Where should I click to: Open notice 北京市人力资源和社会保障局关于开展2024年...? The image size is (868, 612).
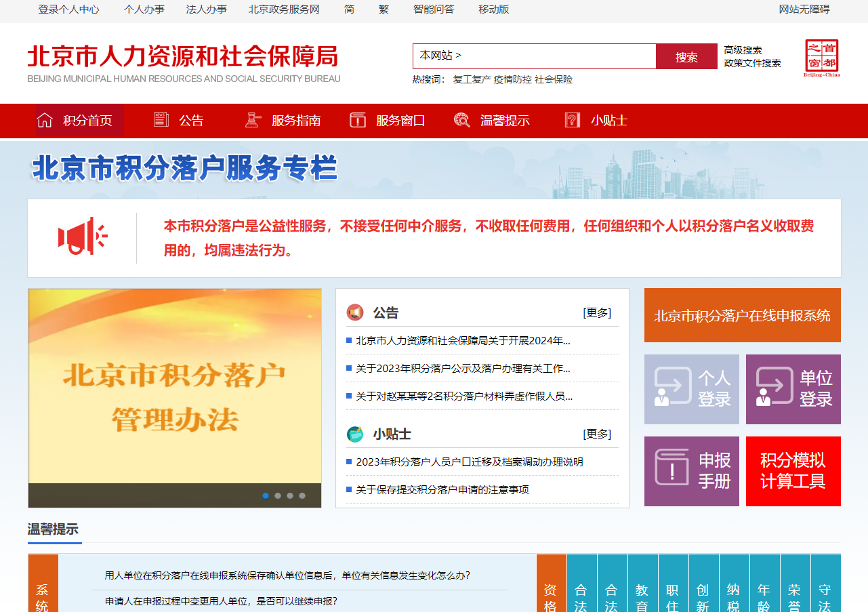(463, 340)
